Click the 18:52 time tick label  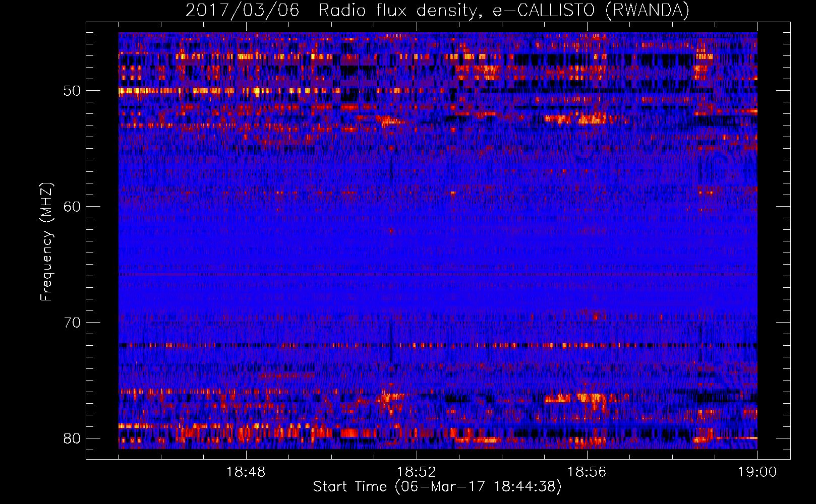(417, 472)
